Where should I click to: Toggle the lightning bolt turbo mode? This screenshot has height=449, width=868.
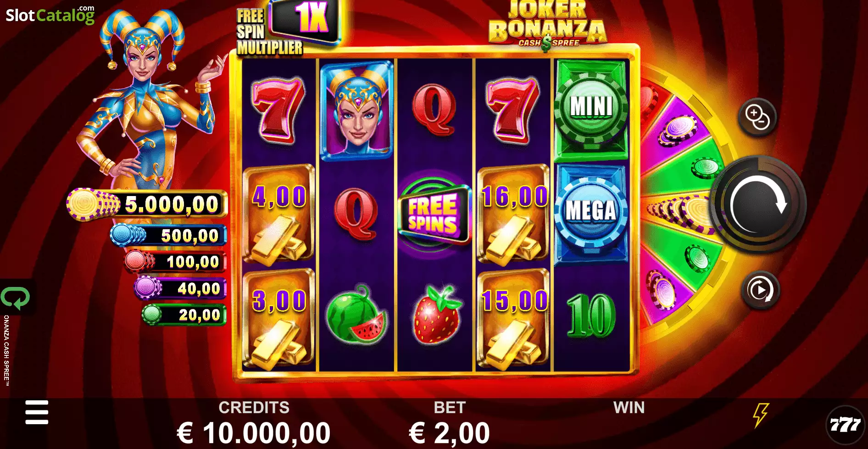coord(760,415)
